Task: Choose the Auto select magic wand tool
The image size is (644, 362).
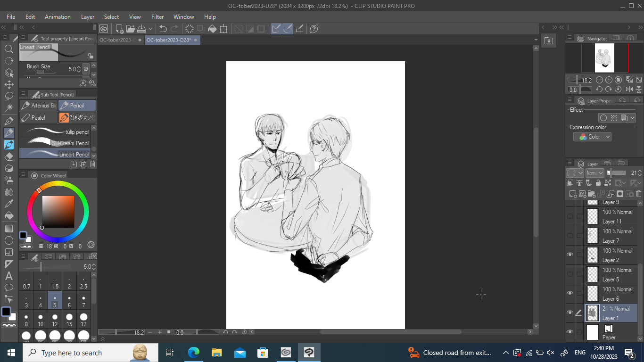Action: click(9, 108)
